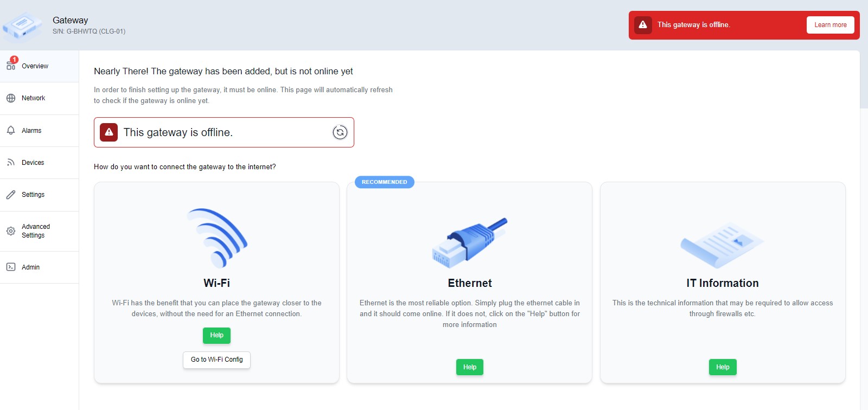Click Help button under Wi-Fi
Screen dimensions: 868x410
(x=217, y=335)
